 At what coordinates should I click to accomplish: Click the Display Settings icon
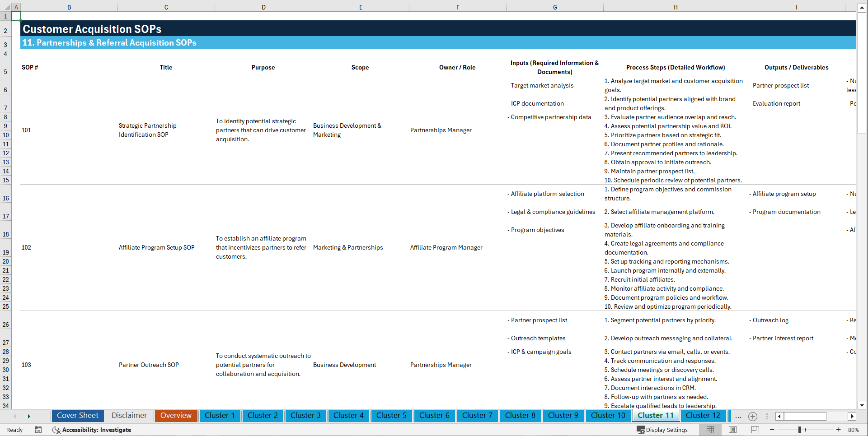click(x=641, y=430)
